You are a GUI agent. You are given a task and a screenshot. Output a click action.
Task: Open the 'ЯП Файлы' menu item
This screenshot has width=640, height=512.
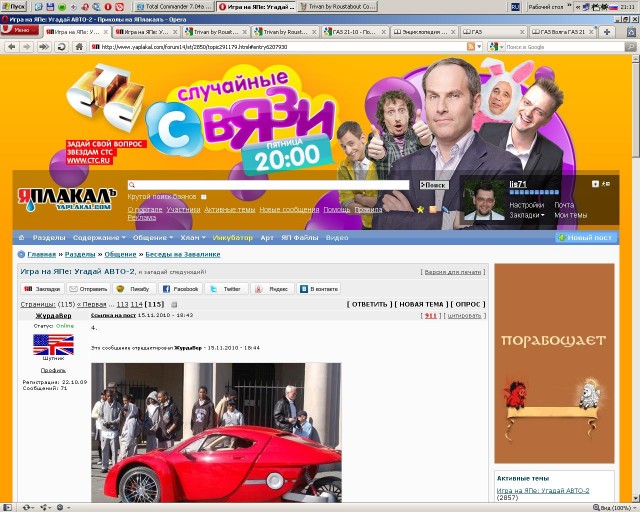click(300, 238)
